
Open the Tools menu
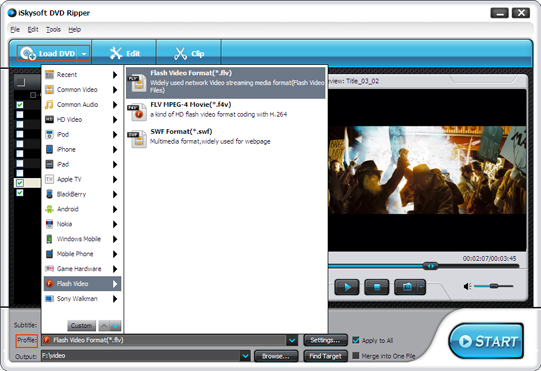click(x=53, y=30)
